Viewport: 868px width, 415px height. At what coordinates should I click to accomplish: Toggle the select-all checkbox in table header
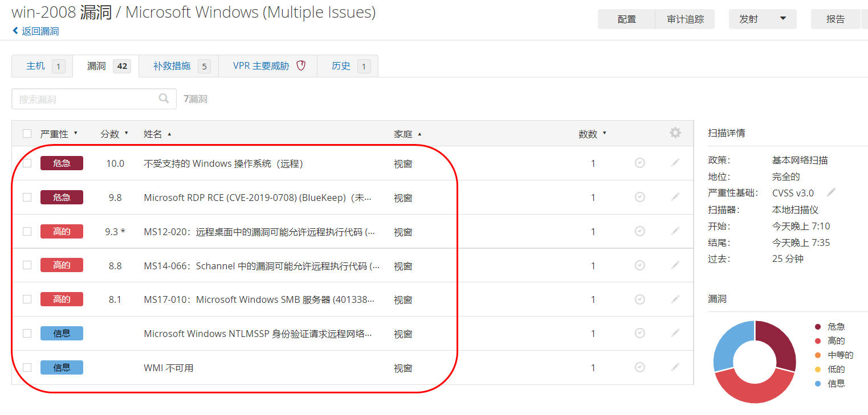pos(27,134)
